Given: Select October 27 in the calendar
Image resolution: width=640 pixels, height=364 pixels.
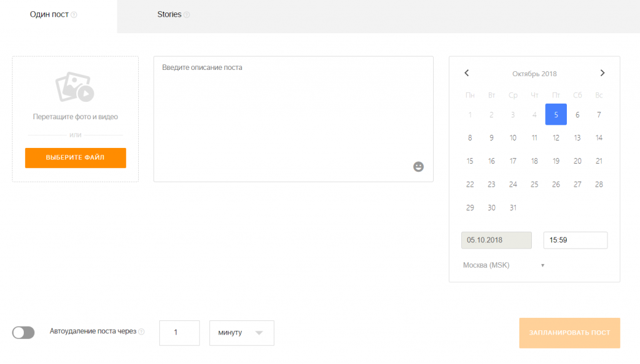Looking at the screenshot, I should coord(577,184).
